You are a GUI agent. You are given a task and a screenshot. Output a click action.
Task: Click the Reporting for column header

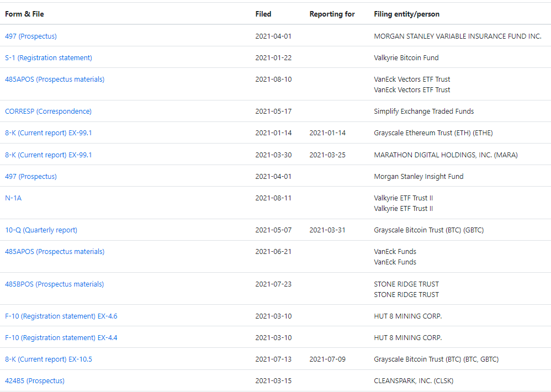pos(332,14)
